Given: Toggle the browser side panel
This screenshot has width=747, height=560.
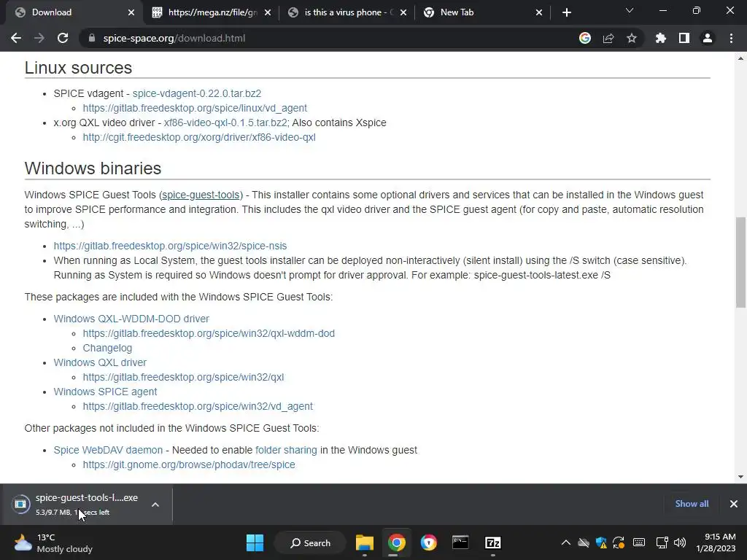Looking at the screenshot, I should tap(684, 38).
